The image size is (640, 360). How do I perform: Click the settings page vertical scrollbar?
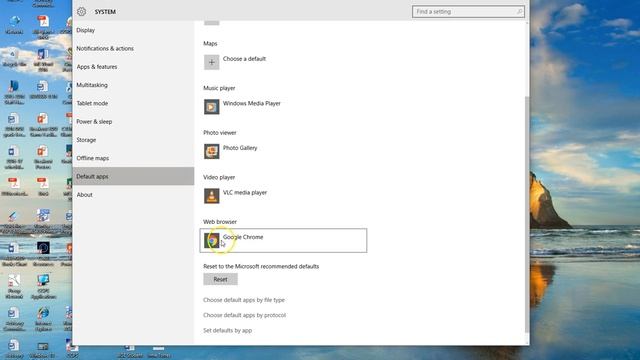click(527, 214)
